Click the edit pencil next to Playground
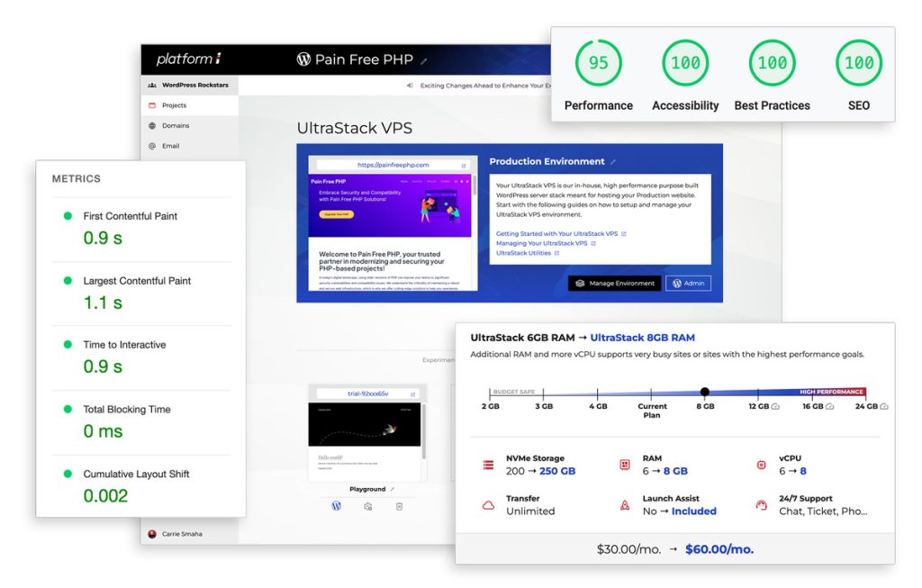922x588 pixels. (393, 489)
